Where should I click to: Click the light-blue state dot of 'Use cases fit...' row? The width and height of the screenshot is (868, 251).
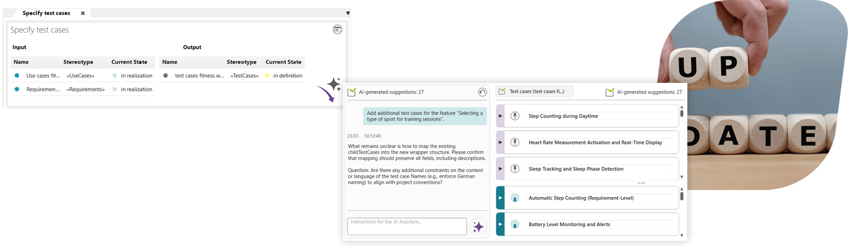(115, 75)
